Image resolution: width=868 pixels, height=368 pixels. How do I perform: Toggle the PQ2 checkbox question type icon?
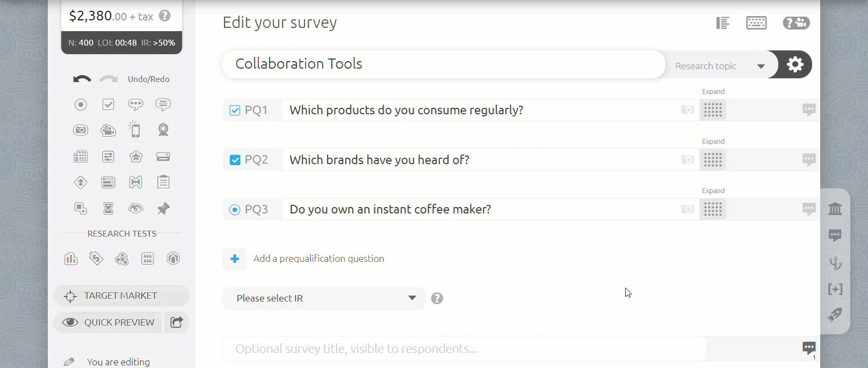coord(235,160)
